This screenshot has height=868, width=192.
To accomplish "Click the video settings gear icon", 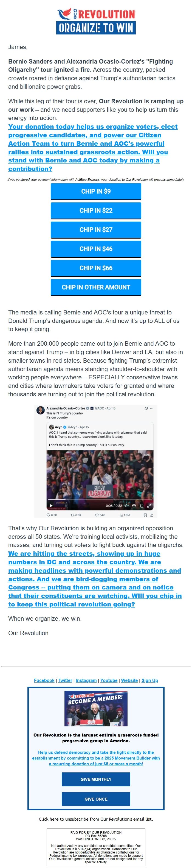I will point(134,505).
